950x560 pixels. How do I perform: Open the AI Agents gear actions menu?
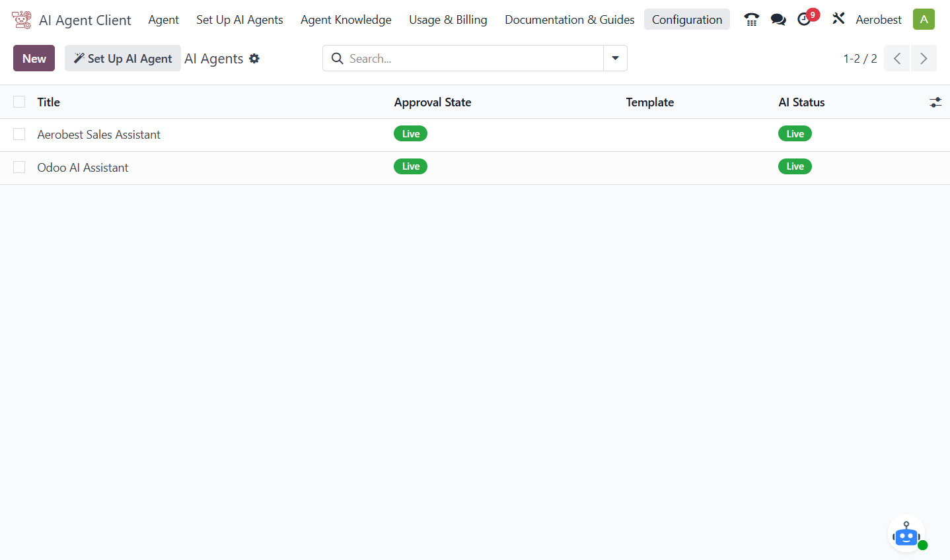(254, 59)
